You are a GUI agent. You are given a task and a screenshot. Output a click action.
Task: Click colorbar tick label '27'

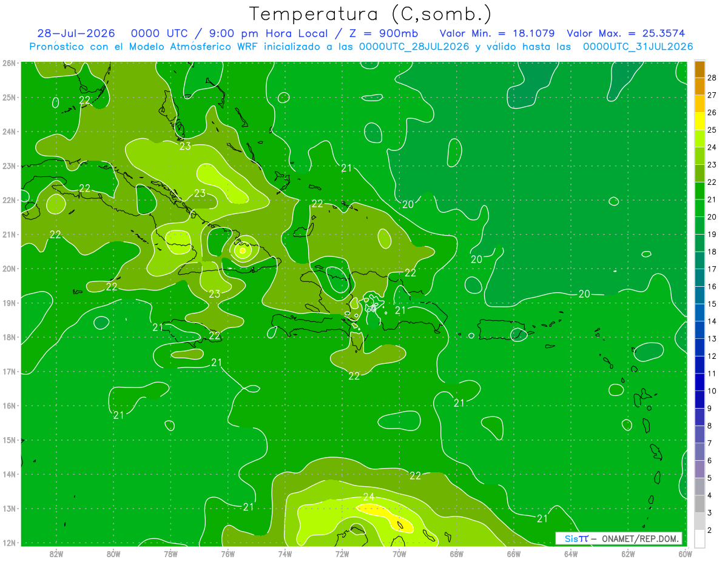point(712,95)
